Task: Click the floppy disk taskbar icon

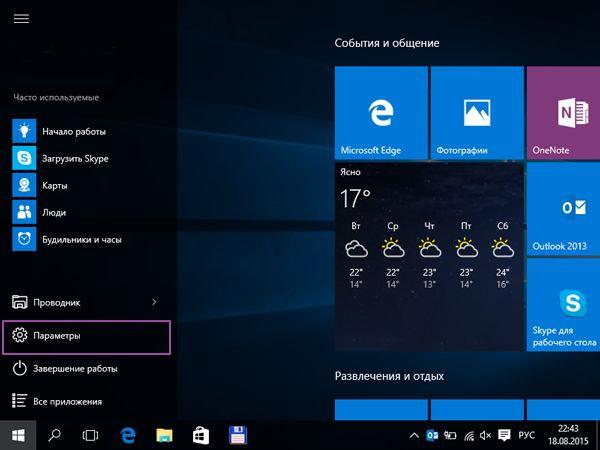Action: [238, 435]
